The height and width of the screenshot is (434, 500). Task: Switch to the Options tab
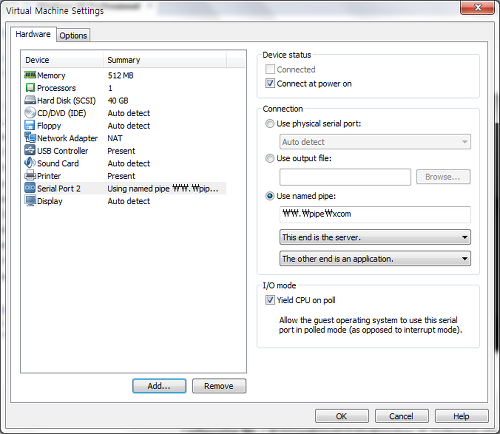coord(73,35)
